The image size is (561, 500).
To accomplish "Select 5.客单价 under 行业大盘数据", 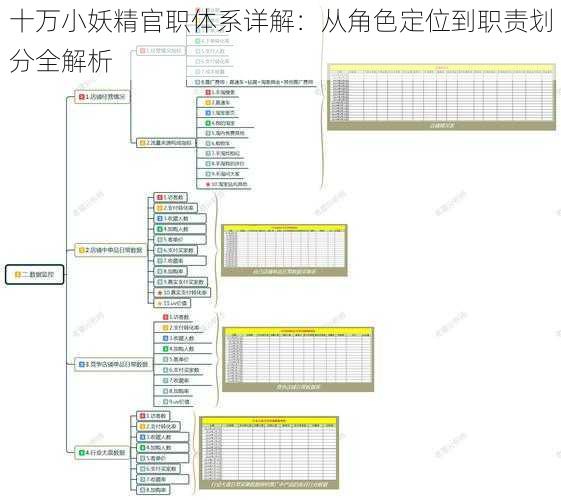I will point(163,458).
